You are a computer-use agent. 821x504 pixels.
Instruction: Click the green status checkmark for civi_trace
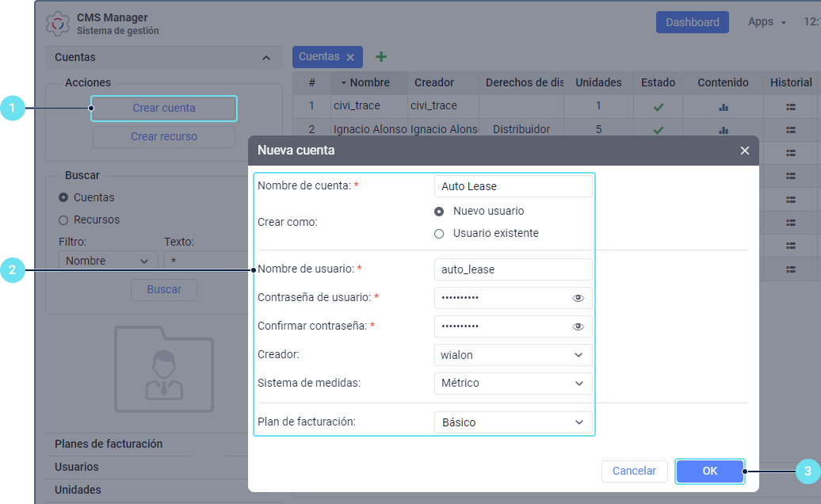(x=659, y=106)
